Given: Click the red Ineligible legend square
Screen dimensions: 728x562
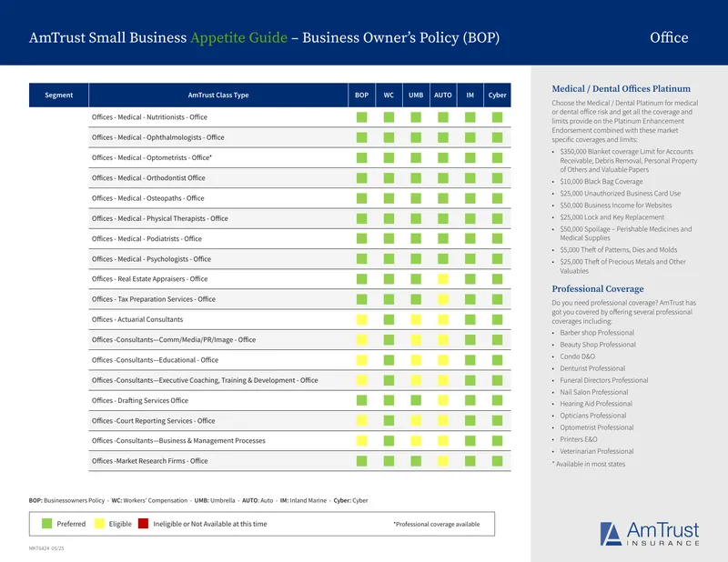Looking at the screenshot, I should click(x=143, y=524).
